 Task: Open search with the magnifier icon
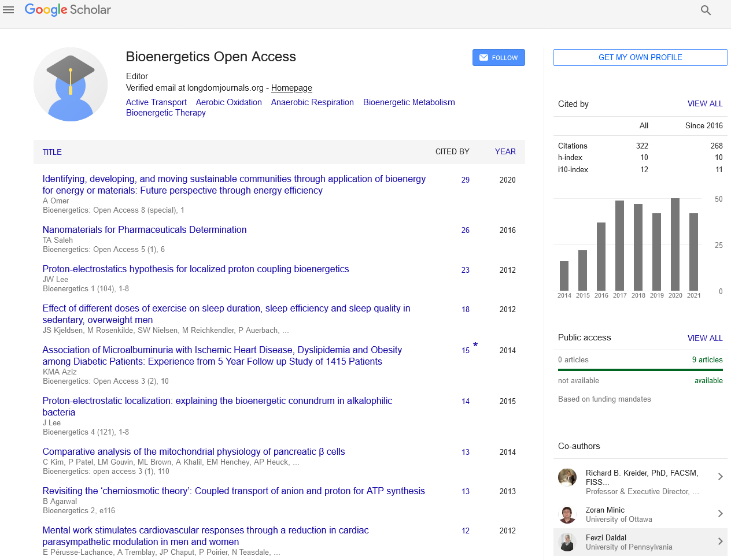coord(706,10)
